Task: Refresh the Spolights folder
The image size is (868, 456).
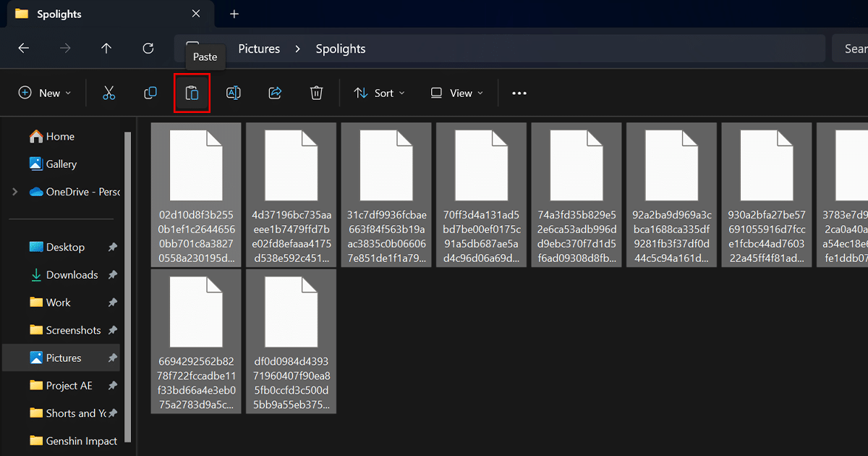Action: (x=148, y=48)
